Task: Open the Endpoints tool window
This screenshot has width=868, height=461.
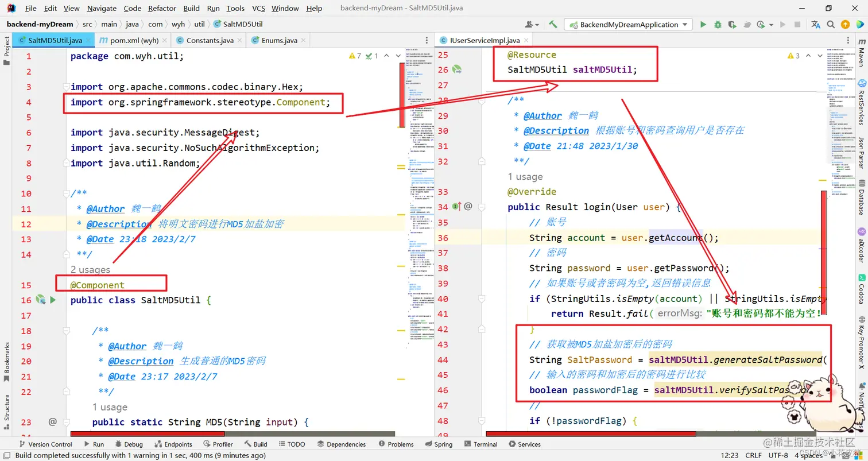Action: (x=173, y=444)
